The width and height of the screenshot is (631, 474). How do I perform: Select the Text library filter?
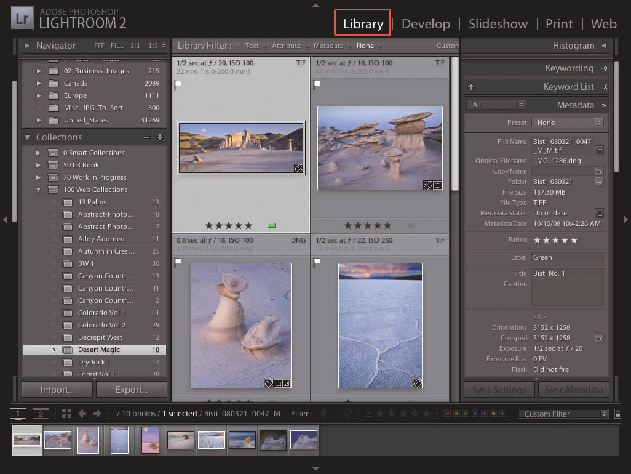click(x=252, y=45)
